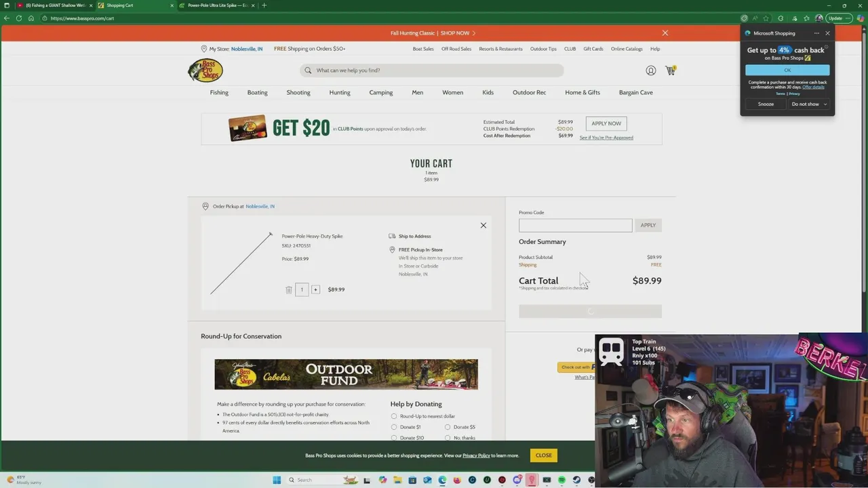Open the Windows Start menu

point(277,480)
